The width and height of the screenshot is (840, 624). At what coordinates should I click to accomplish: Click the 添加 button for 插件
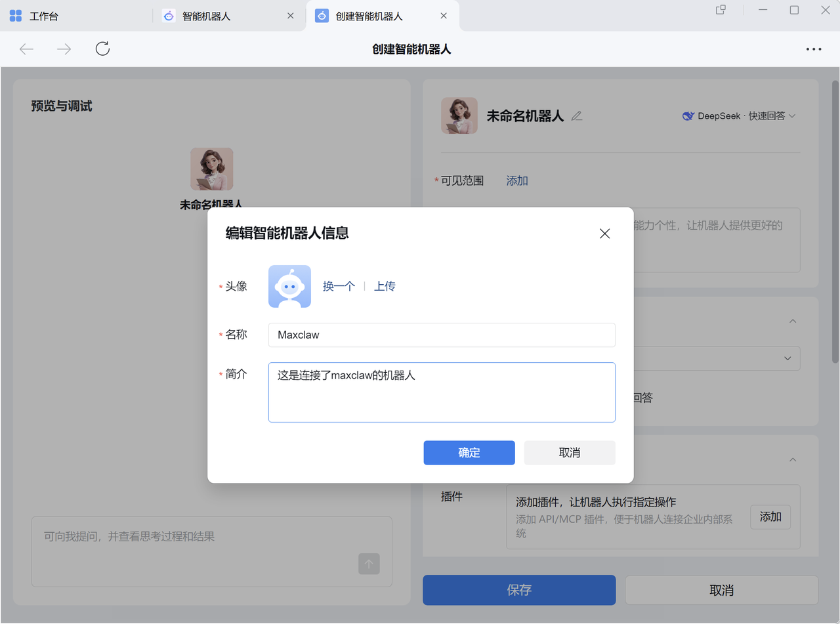770,517
